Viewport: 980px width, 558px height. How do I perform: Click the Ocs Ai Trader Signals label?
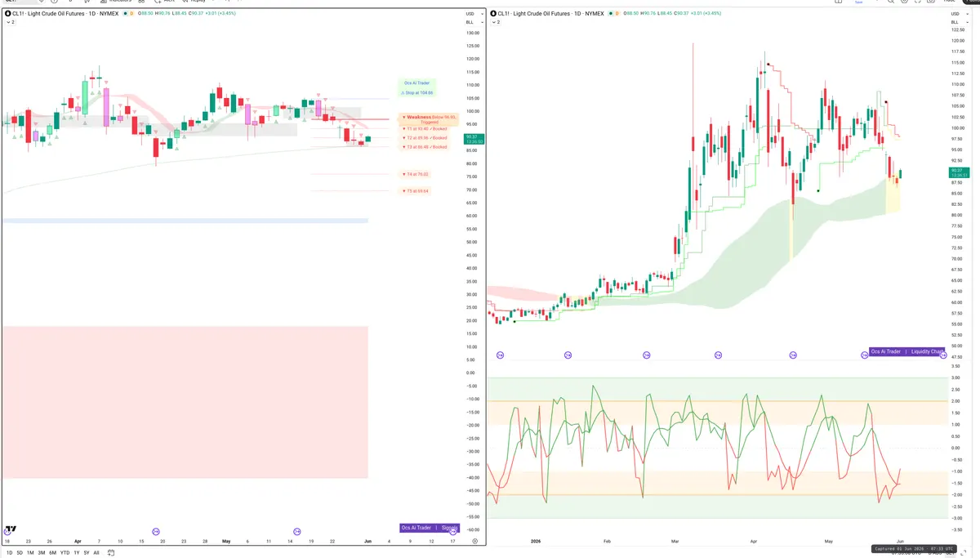coord(430,528)
